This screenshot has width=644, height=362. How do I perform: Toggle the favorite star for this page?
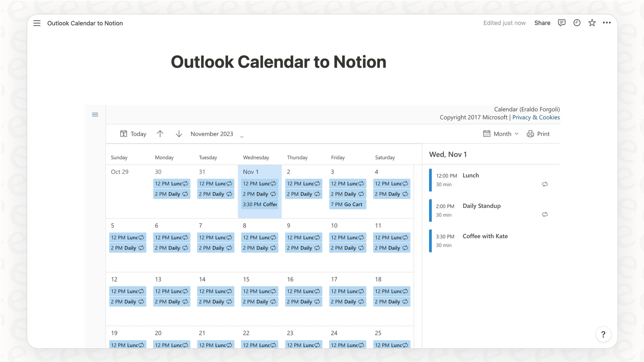(x=592, y=23)
